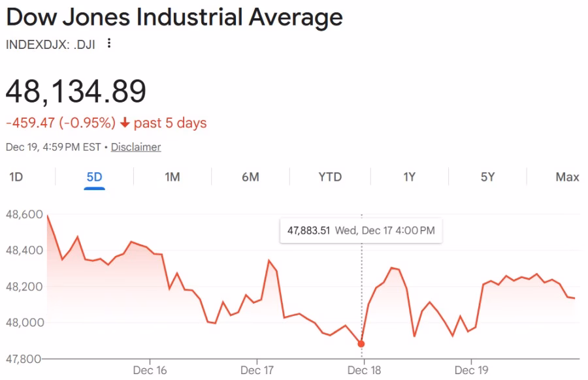Click the Dec 18 axis label
This screenshot has height=380, width=588.
(x=365, y=370)
